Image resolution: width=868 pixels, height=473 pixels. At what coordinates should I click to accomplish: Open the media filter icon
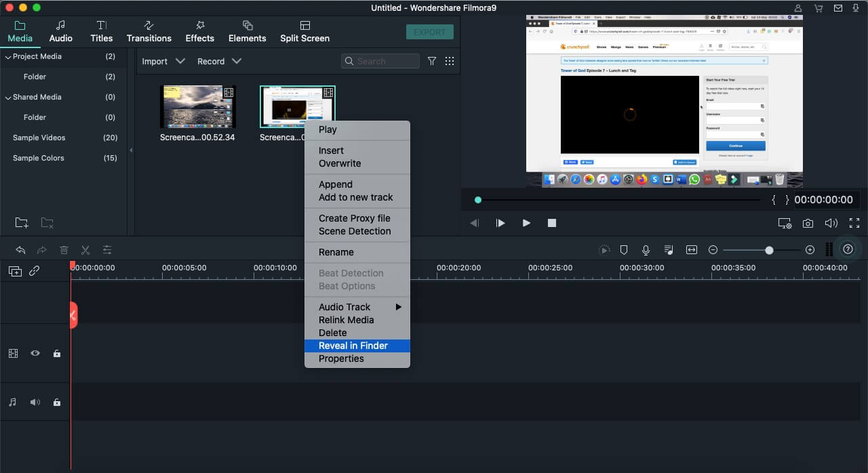432,61
